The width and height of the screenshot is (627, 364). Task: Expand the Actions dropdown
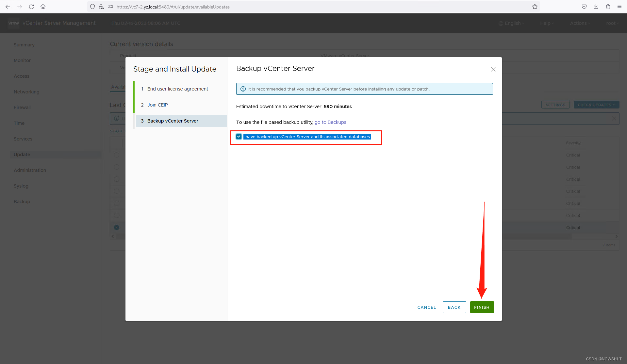pos(580,23)
